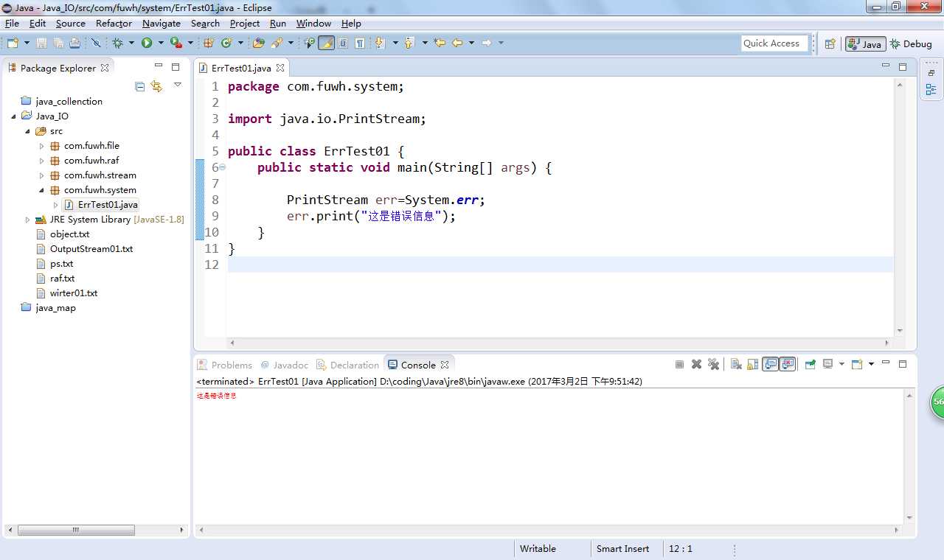Image resolution: width=944 pixels, height=560 pixels.
Task: Click the Last Edit Location icon
Action: point(440,43)
